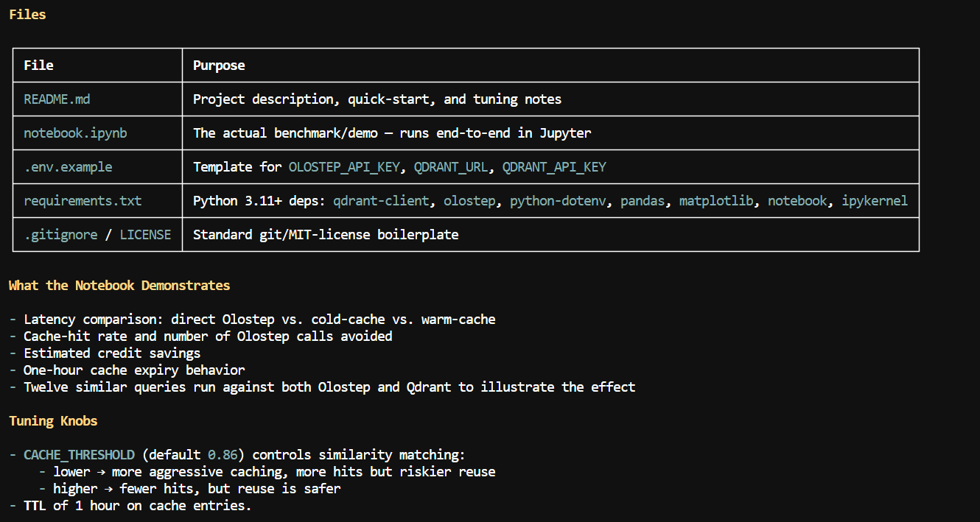Click the matplotlib dependency

tap(716, 201)
